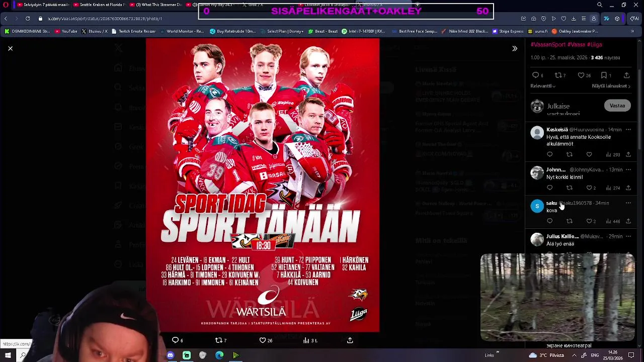Image resolution: width=644 pixels, height=362 pixels.
Task: Click the Vastaa reply button
Action: (617, 106)
